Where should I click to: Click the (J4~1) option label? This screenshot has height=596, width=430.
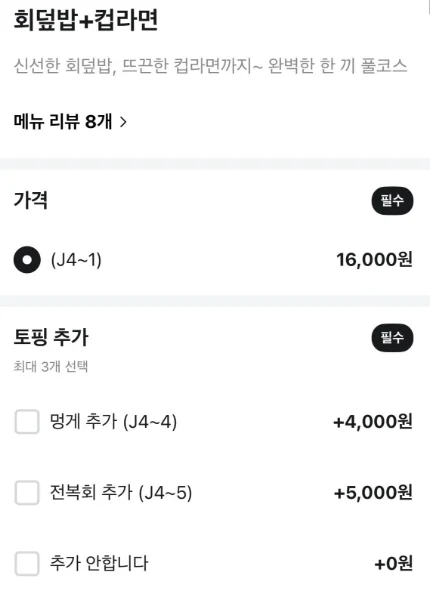click(76, 260)
